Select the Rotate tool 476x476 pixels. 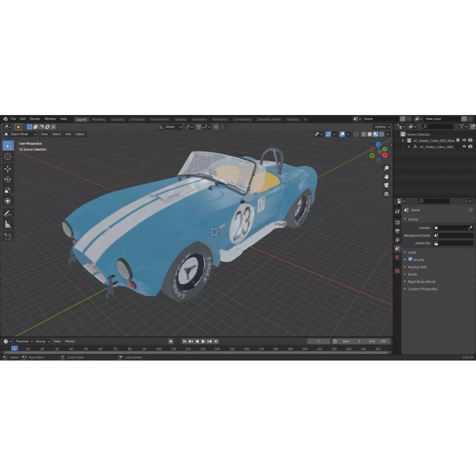(7, 180)
